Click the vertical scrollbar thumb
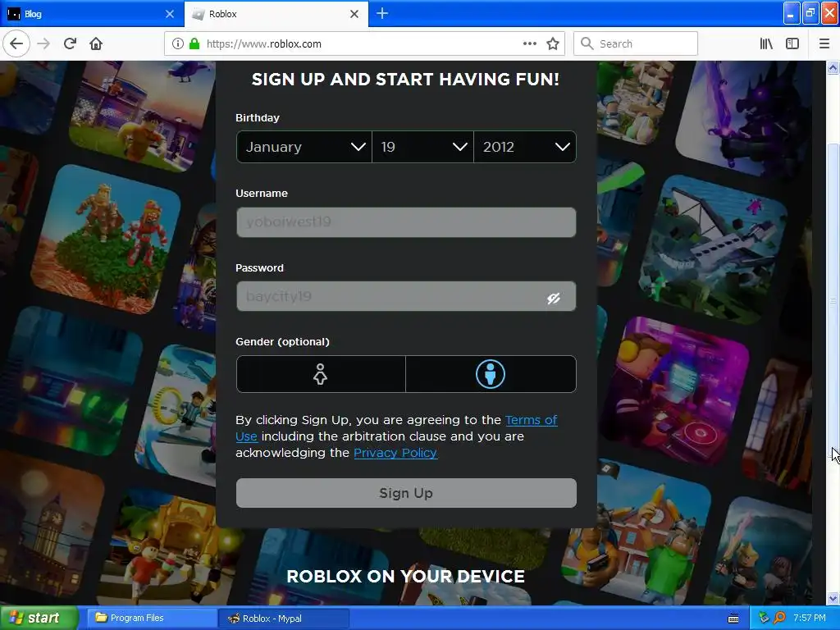Image resolution: width=840 pixels, height=630 pixels. coord(833,300)
